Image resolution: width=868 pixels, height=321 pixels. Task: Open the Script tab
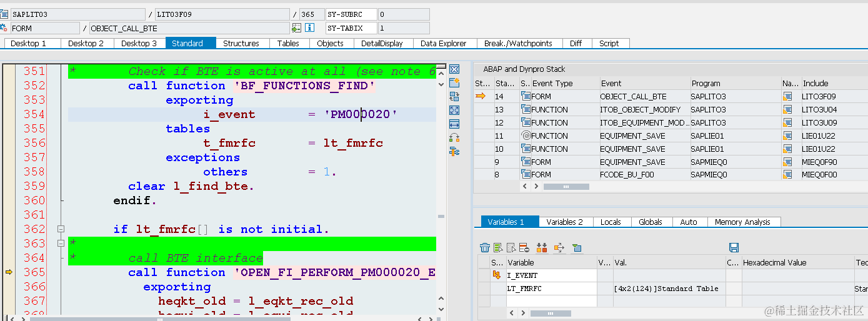pyautogui.click(x=609, y=43)
